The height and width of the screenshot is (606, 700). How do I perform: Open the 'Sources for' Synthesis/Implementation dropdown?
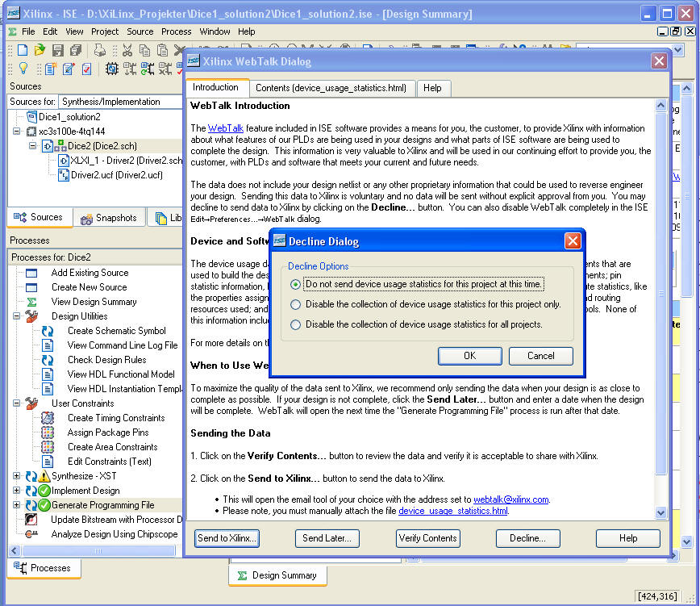tap(121, 102)
